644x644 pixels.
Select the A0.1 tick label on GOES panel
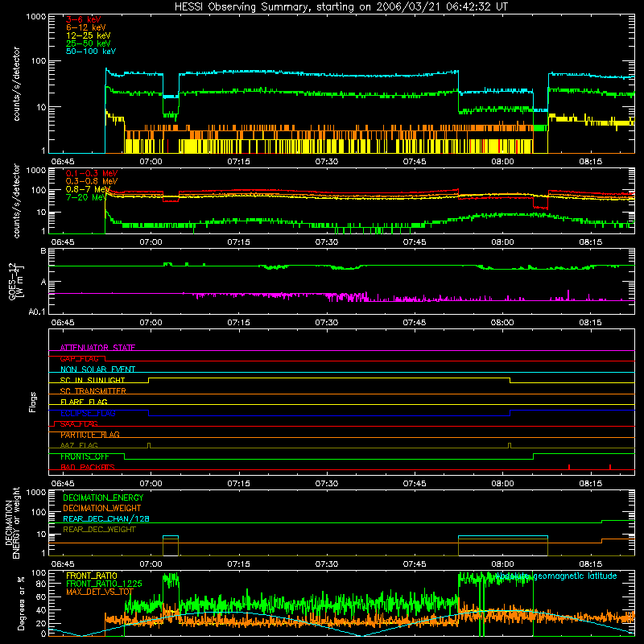[37, 312]
